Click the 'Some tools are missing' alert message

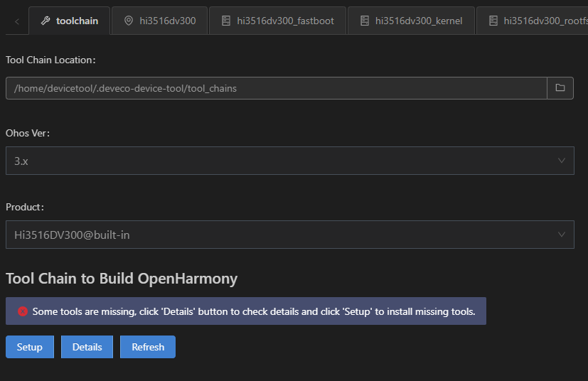(x=246, y=311)
